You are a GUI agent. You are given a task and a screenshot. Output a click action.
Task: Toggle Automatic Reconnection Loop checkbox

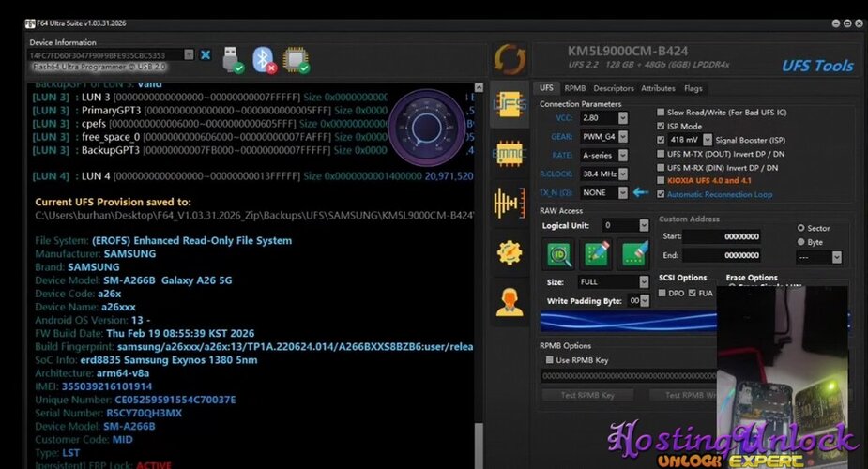click(661, 194)
